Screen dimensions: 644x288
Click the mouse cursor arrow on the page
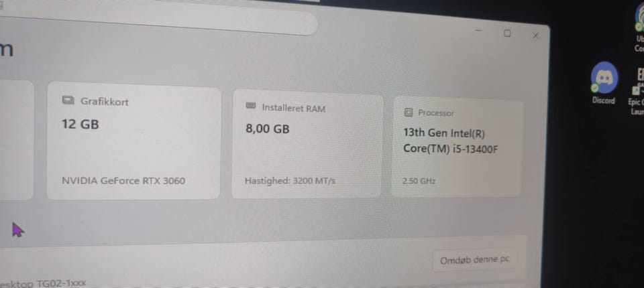coord(17,230)
